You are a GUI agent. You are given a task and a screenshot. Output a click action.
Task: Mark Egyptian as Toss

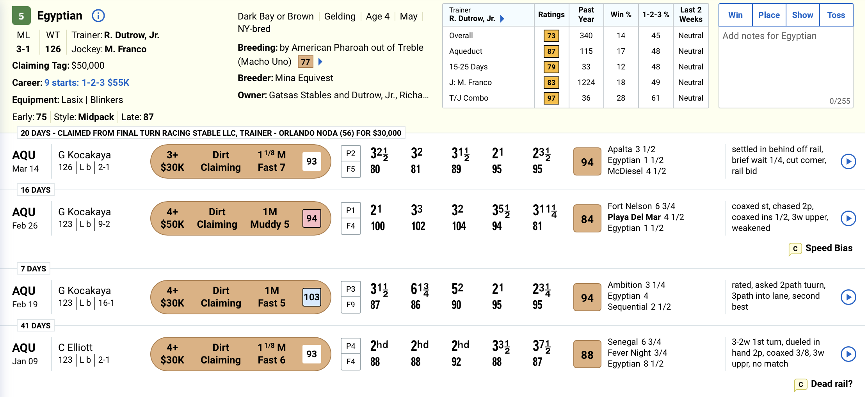click(x=836, y=15)
